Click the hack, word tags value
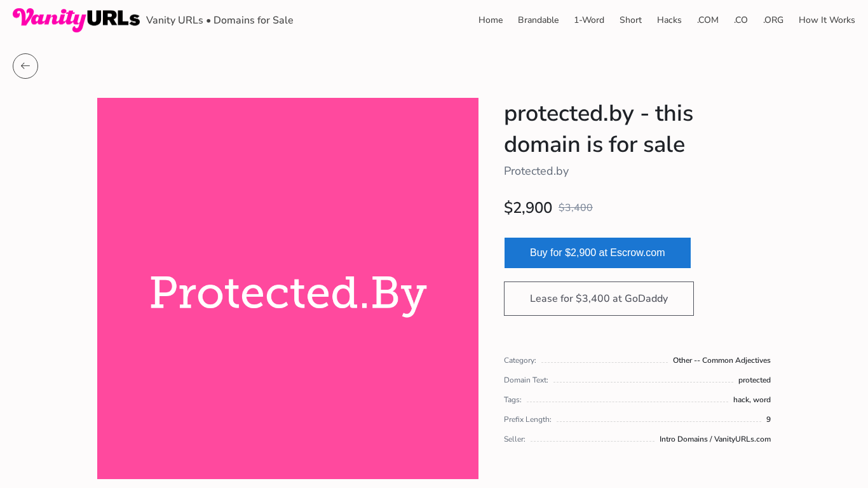Viewport: 868px width, 488px height. tap(752, 400)
